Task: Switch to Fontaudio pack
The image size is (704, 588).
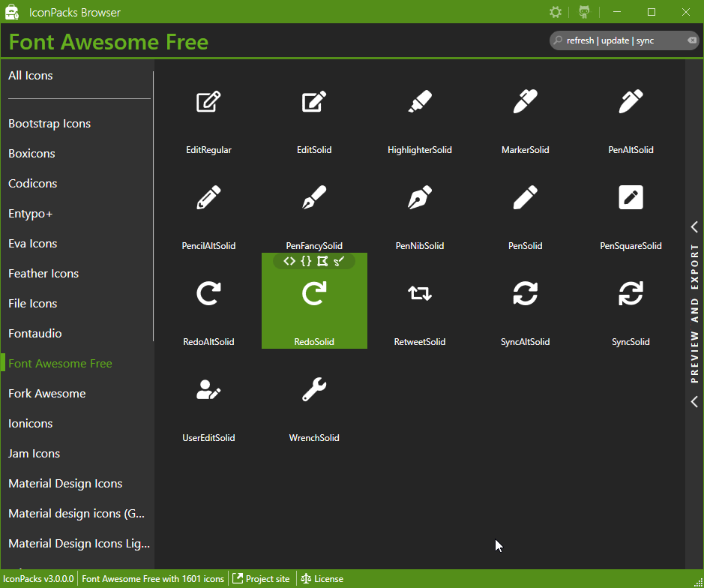Action: pos(34,334)
